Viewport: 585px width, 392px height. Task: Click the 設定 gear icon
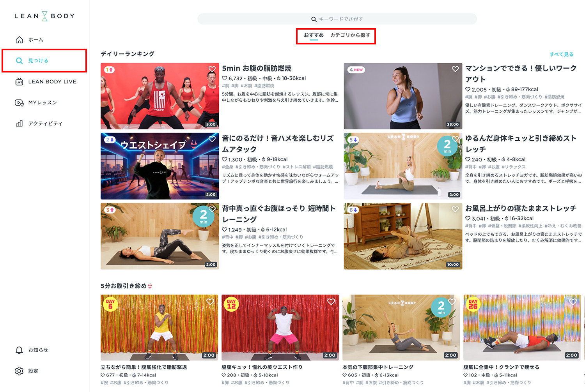point(19,371)
